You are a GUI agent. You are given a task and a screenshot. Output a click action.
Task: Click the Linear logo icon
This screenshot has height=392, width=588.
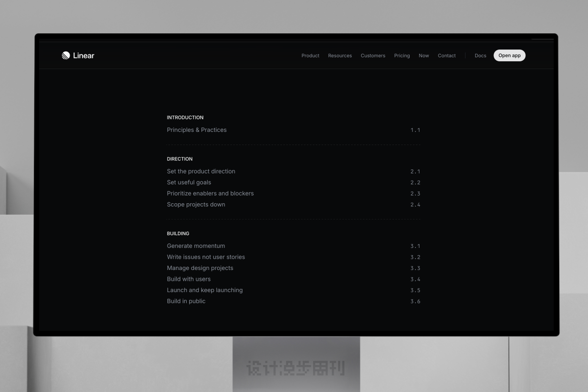click(66, 55)
